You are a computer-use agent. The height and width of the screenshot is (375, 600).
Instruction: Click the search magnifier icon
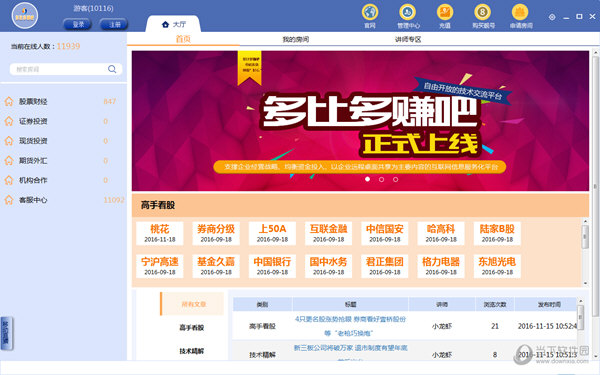point(112,69)
